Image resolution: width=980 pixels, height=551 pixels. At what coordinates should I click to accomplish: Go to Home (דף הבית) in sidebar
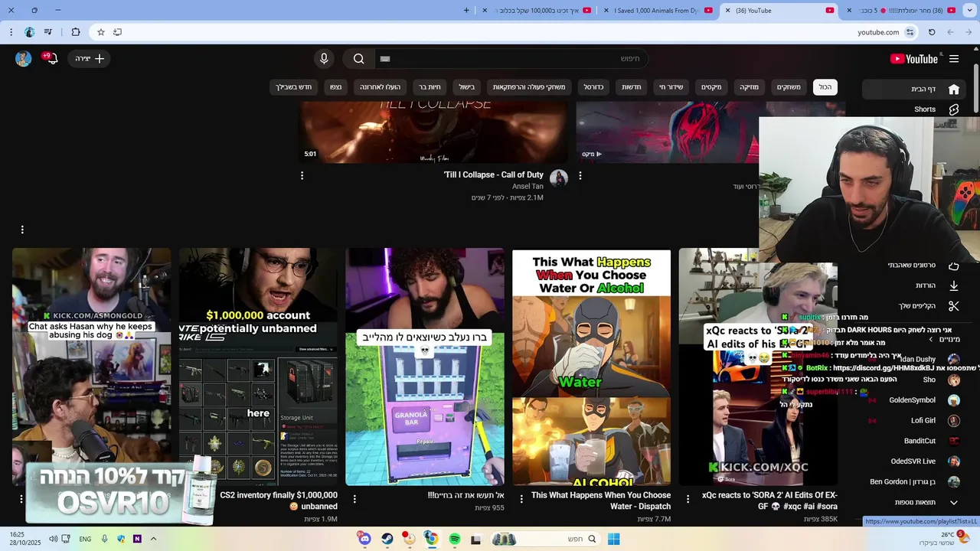916,89
